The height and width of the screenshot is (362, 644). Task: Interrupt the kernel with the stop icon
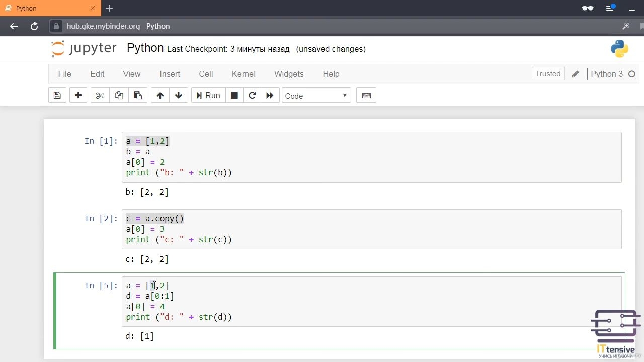pos(234,95)
